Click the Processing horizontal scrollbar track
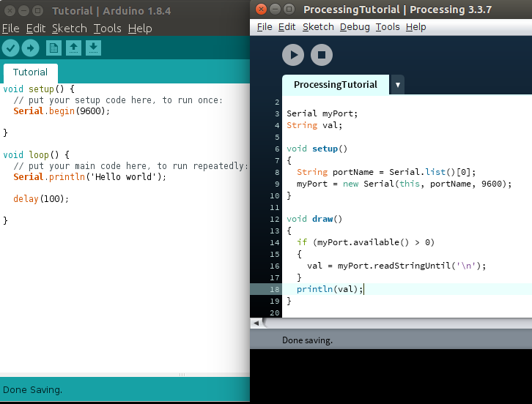Image resolution: width=532 pixels, height=404 pixels. click(397, 323)
